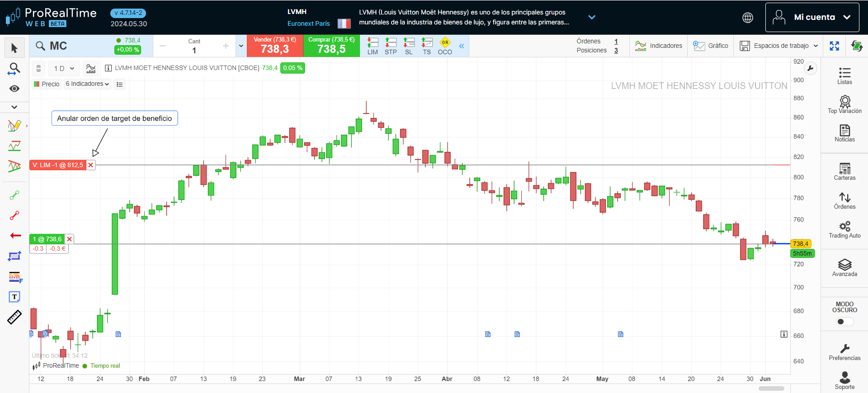Image resolution: width=868 pixels, height=393 pixels.
Task: Select the trend line chart tool
Action: [x=14, y=146]
